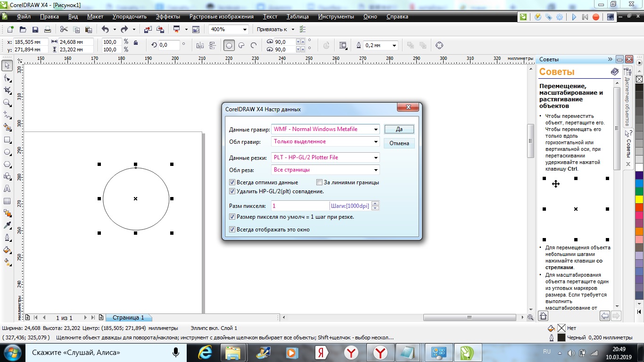
Task: Cut the selection with the scissors icon
Action: coord(64,29)
